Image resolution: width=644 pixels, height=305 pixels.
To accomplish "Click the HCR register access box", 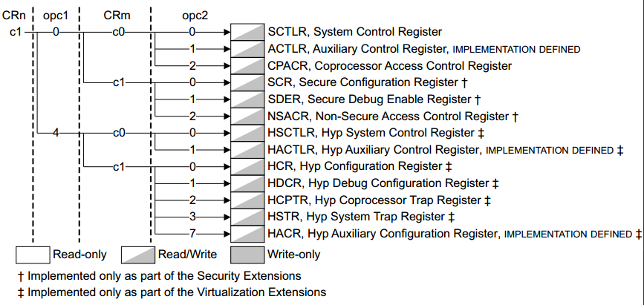I will tap(247, 167).
